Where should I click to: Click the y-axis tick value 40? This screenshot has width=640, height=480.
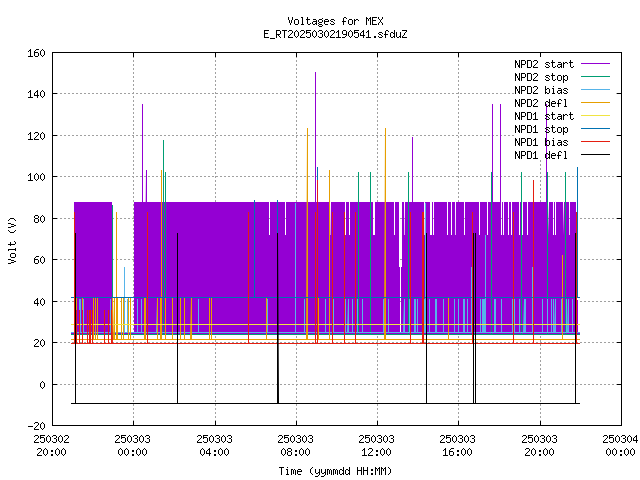[39, 302]
